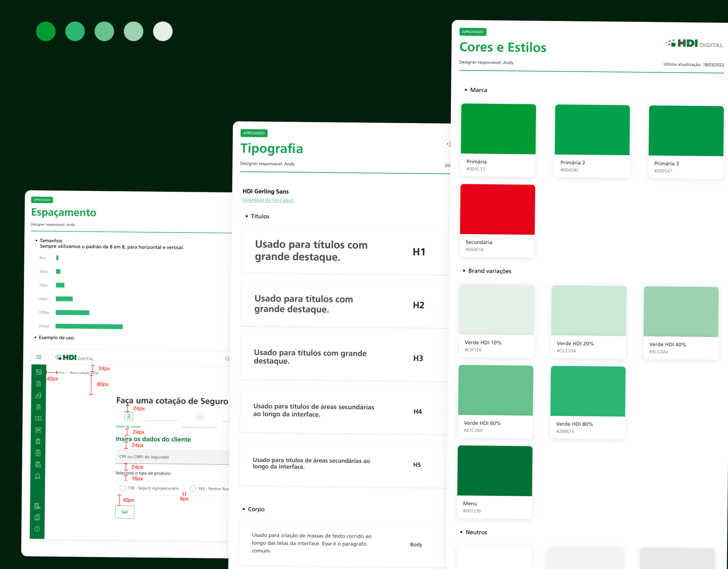Select the Dados do cliente step icon
Screen dimensions: 728x569
pyautogui.click(x=129, y=416)
